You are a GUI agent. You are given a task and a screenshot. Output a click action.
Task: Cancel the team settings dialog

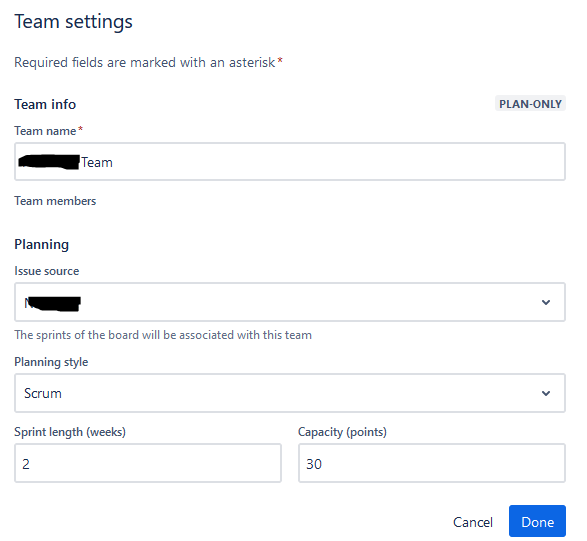pos(472,522)
